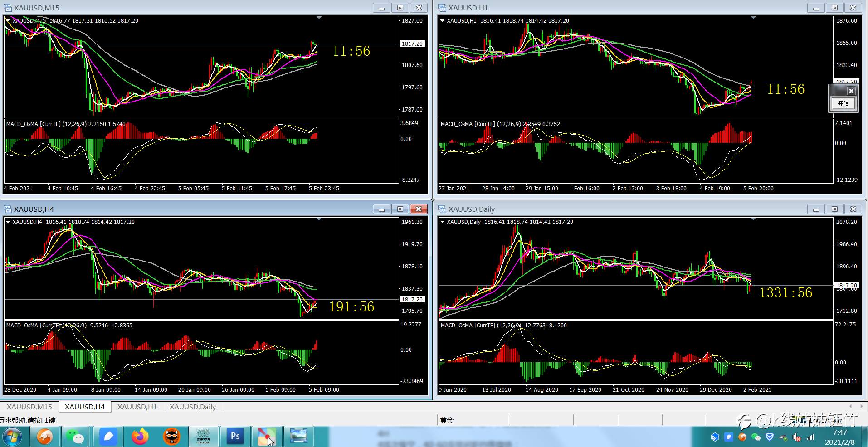Screen dimensions: 868x447
Task: Close the XAUUSD,H4 chart window
Action: [x=419, y=209]
